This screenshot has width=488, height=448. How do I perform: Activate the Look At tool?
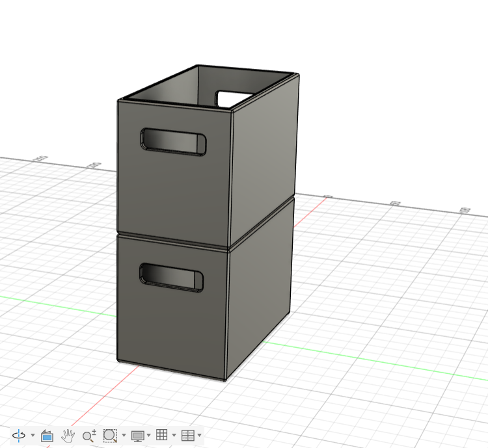pyautogui.click(x=47, y=435)
